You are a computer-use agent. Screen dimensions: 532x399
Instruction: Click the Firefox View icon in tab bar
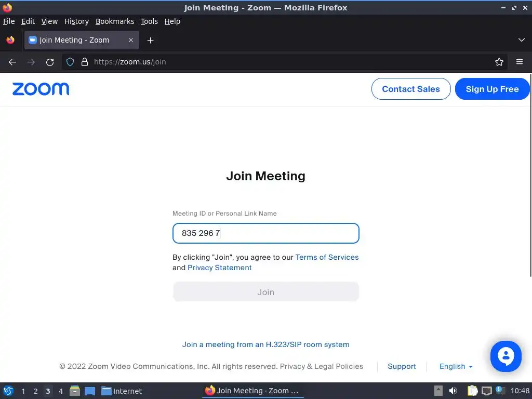click(10, 40)
